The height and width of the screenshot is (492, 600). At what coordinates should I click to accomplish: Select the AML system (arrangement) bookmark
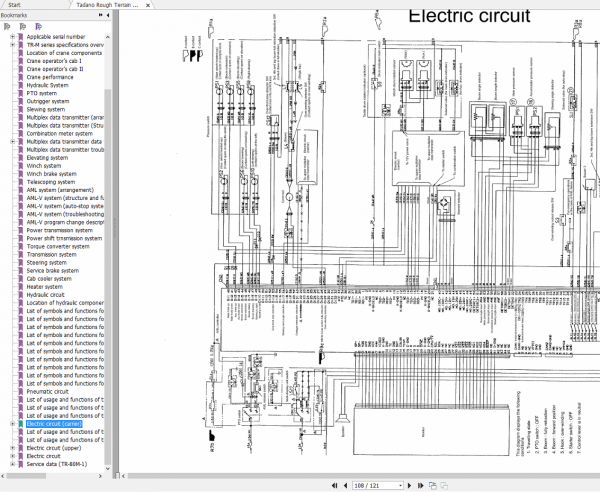coord(60,190)
